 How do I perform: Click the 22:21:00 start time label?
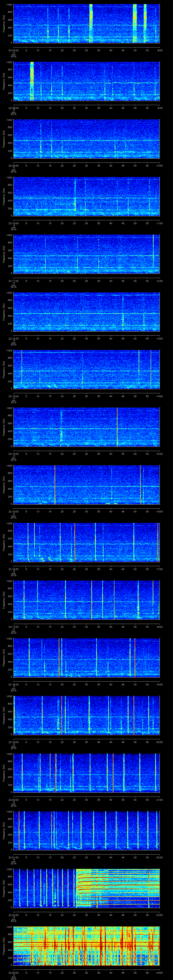pyautogui.click(x=13, y=858)
